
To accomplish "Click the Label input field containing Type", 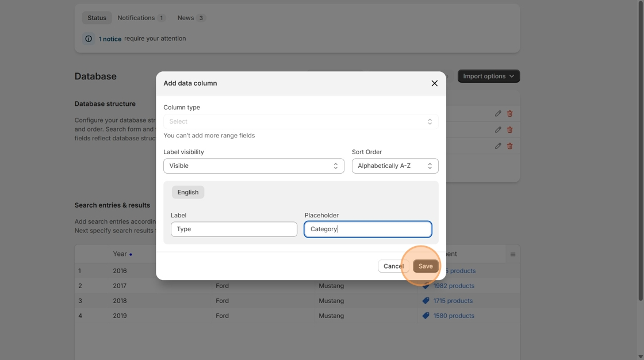I will tap(234, 229).
